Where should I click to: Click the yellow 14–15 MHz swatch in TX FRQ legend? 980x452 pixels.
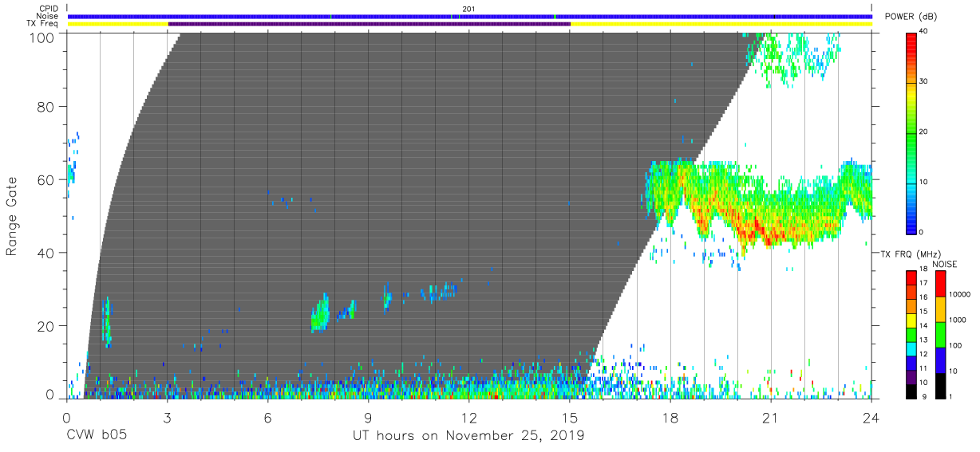tap(911, 320)
